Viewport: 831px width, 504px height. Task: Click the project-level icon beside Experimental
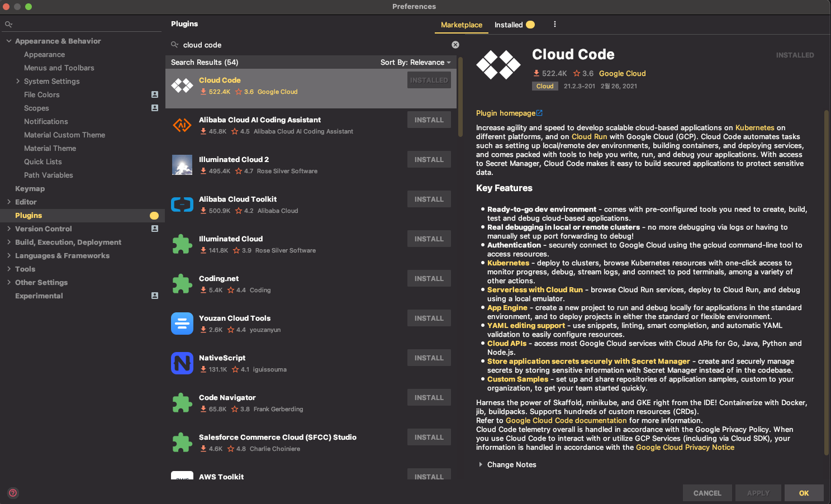155,296
